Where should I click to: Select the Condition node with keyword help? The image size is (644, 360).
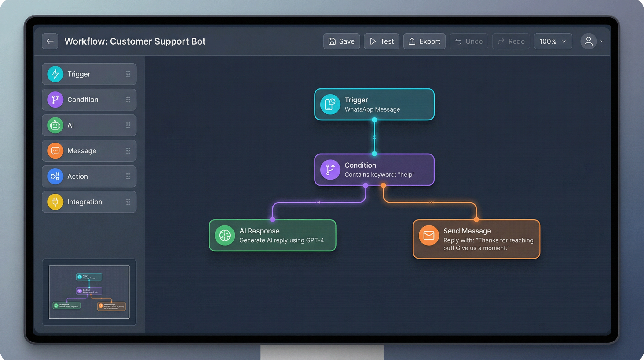click(x=374, y=170)
